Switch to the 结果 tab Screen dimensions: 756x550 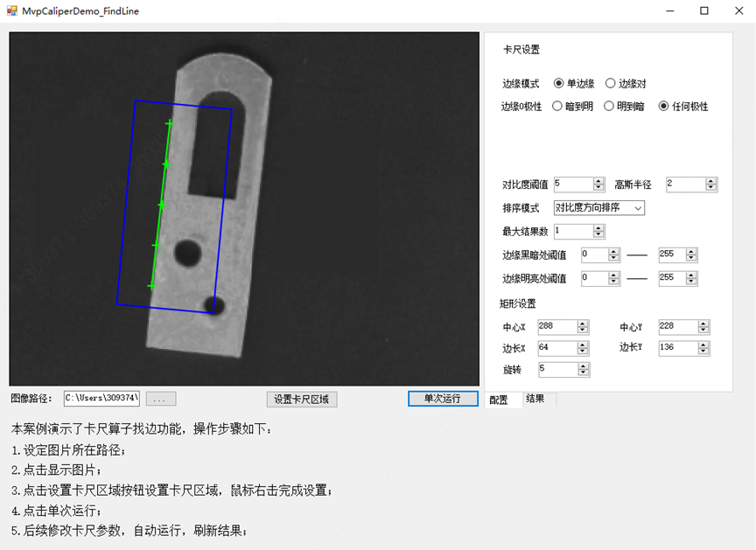coord(535,400)
